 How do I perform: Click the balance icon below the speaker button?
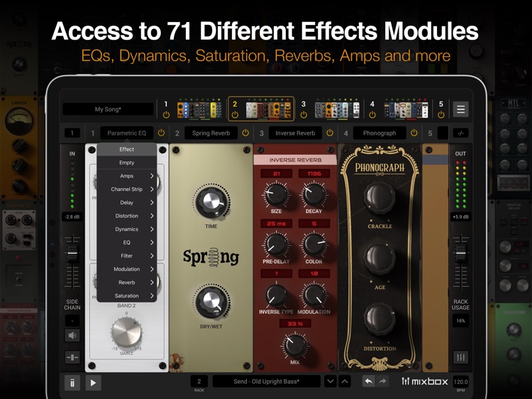pos(72,357)
